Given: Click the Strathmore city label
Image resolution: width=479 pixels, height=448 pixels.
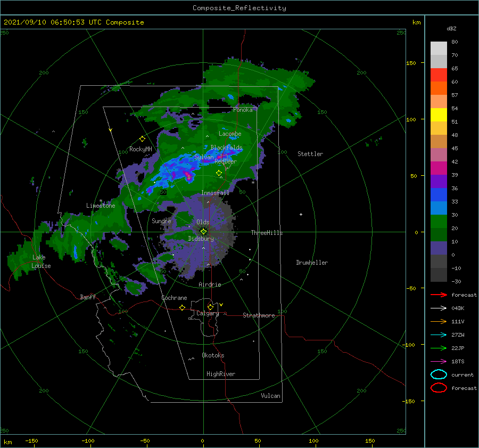Looking at the screenshot, I should tap(259, 315).
